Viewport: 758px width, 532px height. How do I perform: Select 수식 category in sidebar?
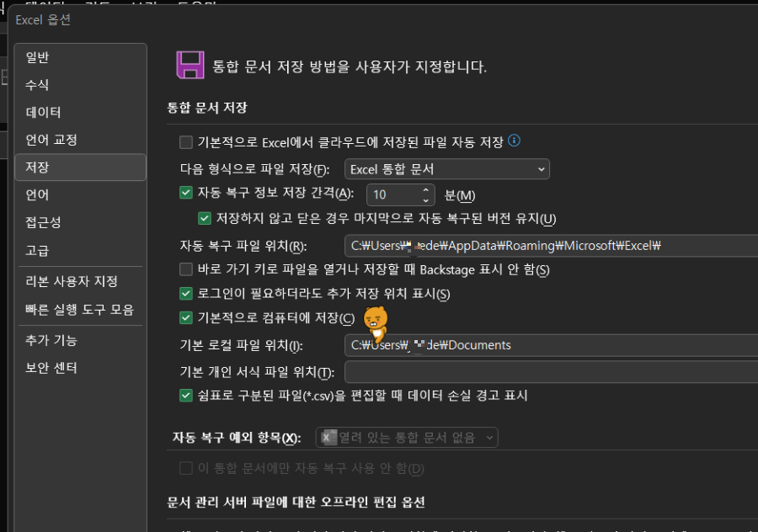tap(81, 84)
